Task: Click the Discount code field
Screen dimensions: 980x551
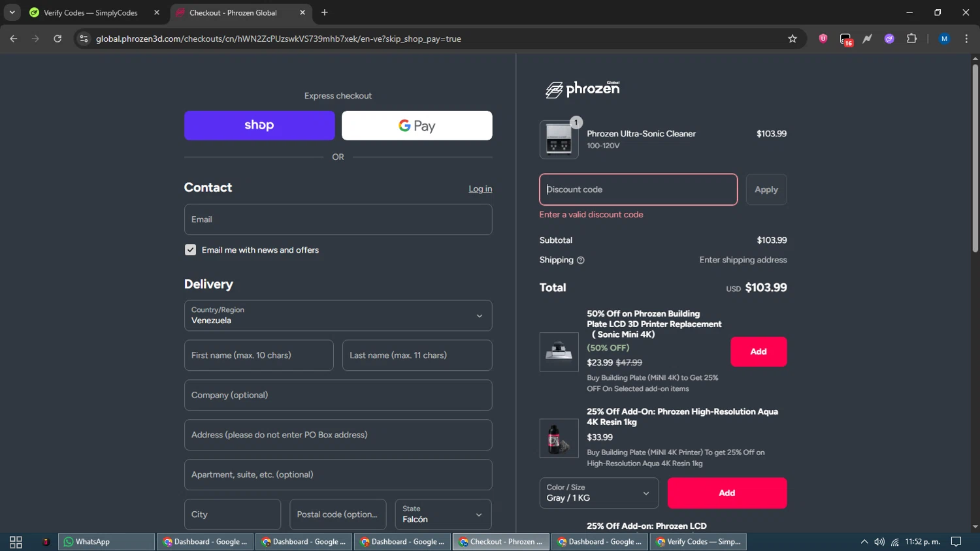Action: click(638, 189)
